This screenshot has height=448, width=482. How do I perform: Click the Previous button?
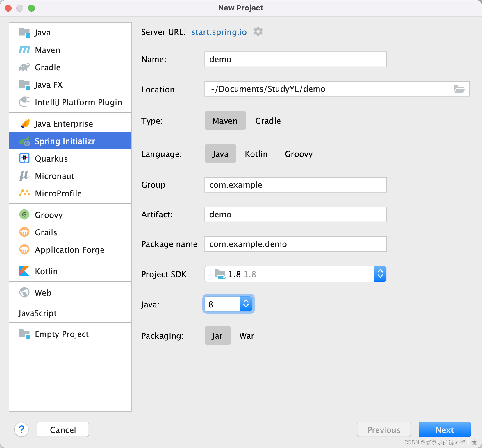pyautogui.click(x=384, y=429)
